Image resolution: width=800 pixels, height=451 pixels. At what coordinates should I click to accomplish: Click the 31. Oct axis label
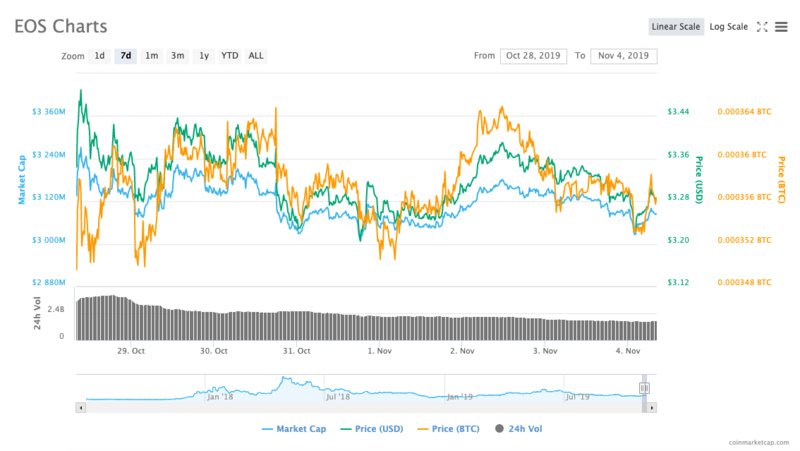coord(296,351)
